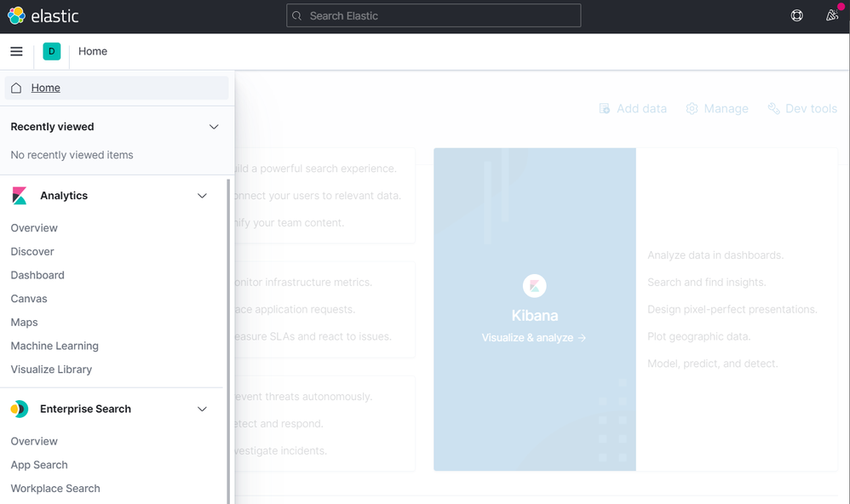Open the Default space D avatar
850x504 pixels.
click(x=51, y=51)
